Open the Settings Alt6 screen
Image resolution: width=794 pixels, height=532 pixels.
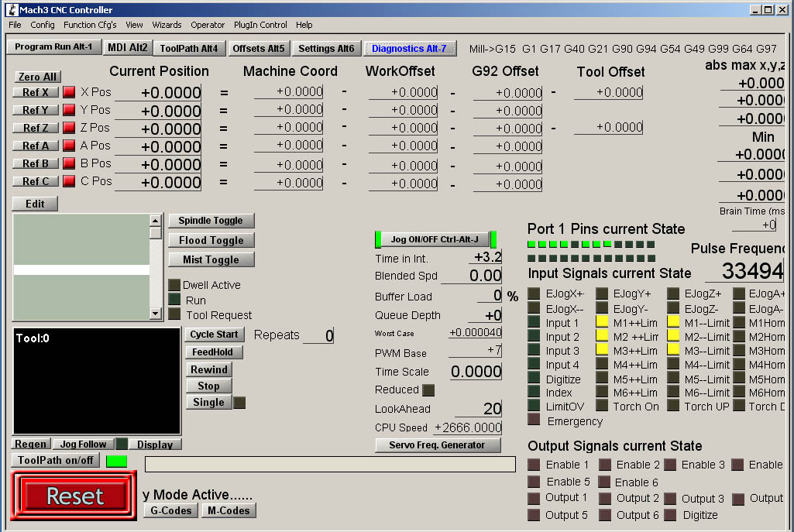point(326,48)
